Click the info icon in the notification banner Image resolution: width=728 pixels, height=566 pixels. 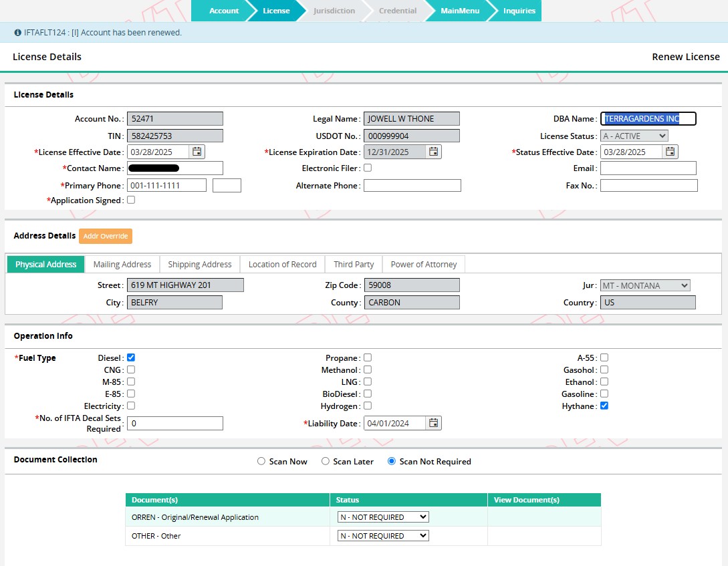tap(17, 32)
